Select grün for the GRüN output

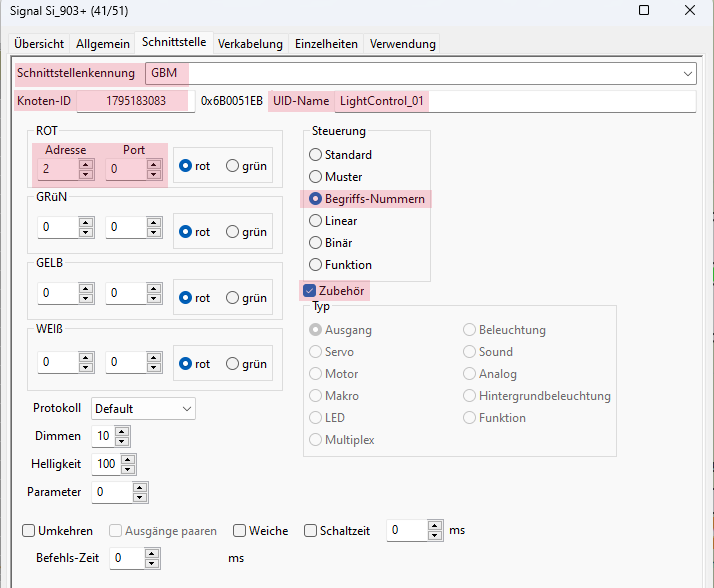pyautogui.click(x=233, y=232)
